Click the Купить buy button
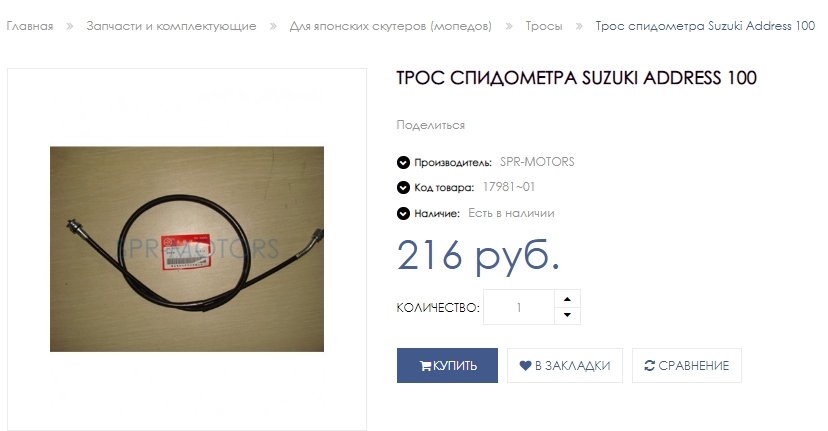Image resolution: width=828 pixels, height=431 pixels. 447,365
